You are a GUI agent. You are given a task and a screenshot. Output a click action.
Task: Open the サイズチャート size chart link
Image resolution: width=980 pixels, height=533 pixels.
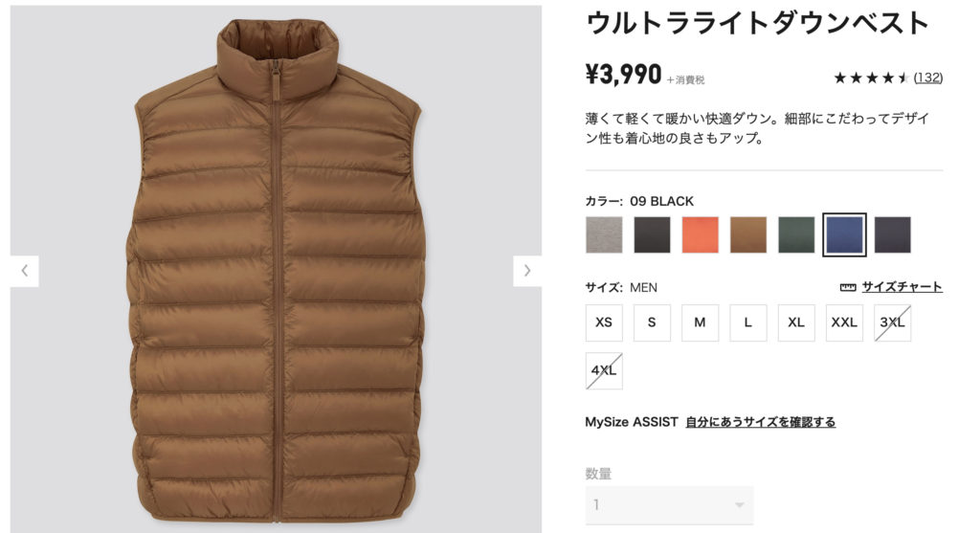(x=902, y=287)
